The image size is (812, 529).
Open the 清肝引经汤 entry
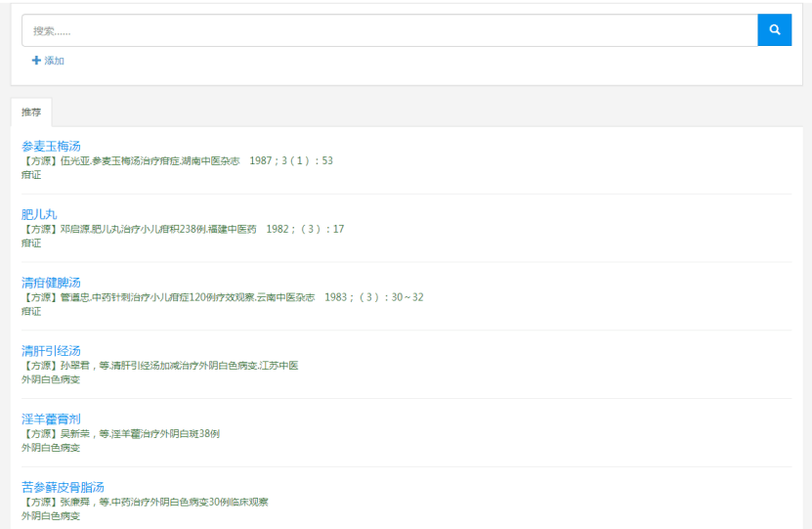pos(51,351)
